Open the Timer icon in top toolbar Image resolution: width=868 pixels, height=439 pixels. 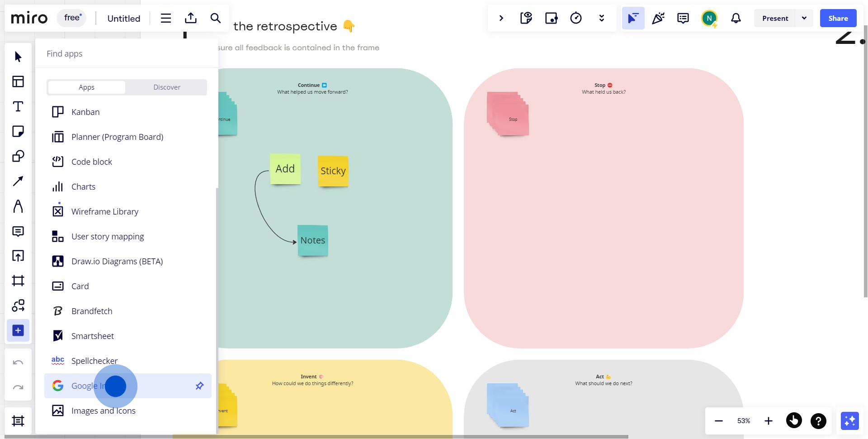click(576, 18)
